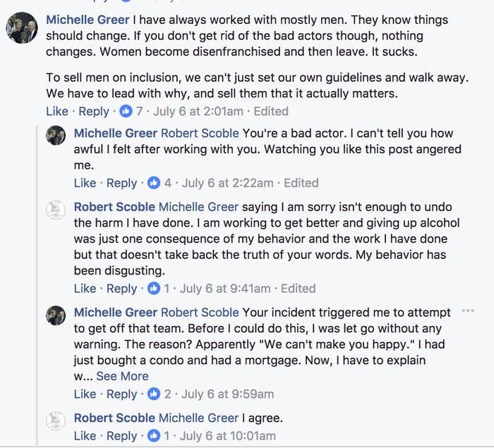The image size is (494, 448).
Task: Expand the truncated comment via See More
Action: point(122,376)
